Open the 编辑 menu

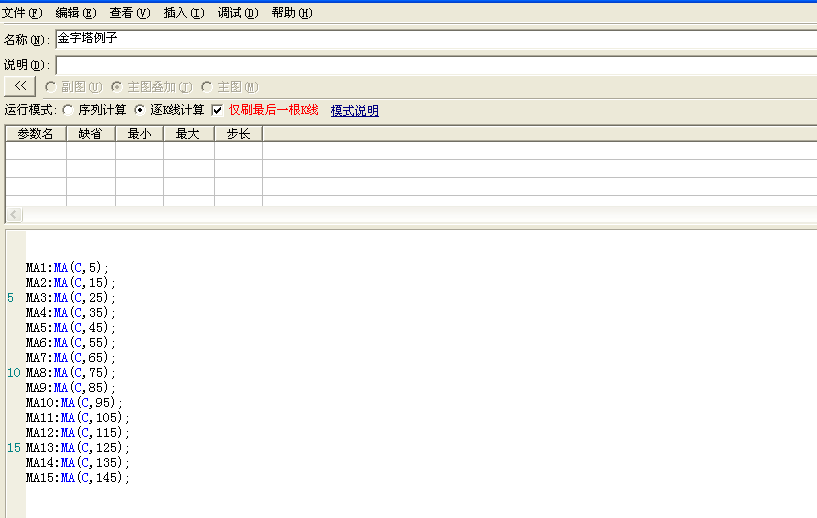click(x=76, y=13)
